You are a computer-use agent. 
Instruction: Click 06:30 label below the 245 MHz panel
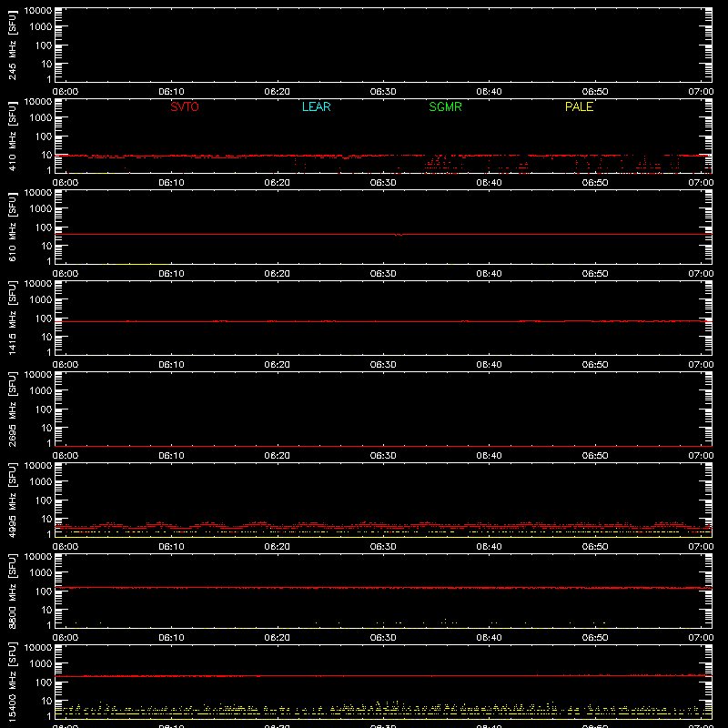pyautogui.click(x=383, y=92)
